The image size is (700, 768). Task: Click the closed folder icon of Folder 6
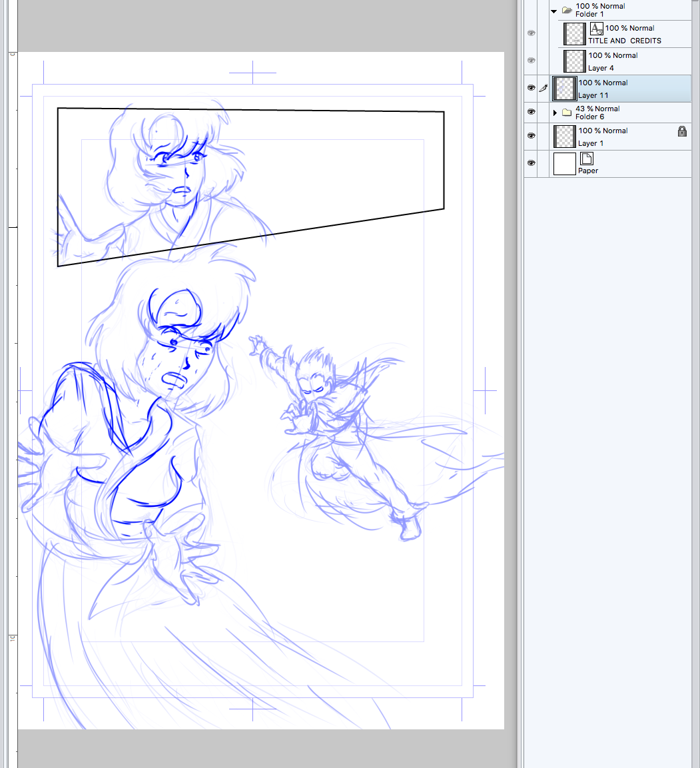tap(567, 113)
